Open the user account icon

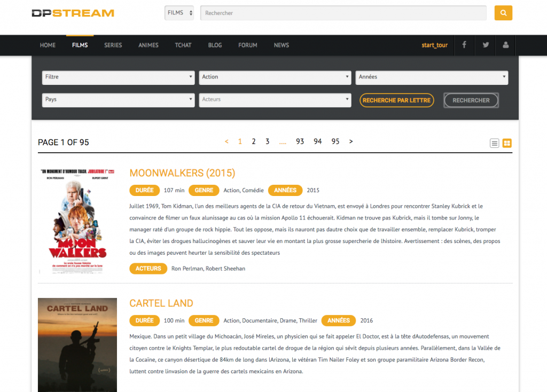point(505,45)
